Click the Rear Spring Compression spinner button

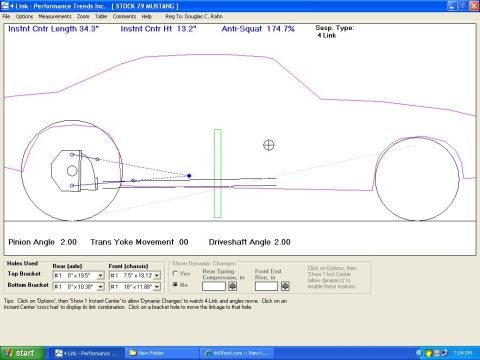point(232,286)
